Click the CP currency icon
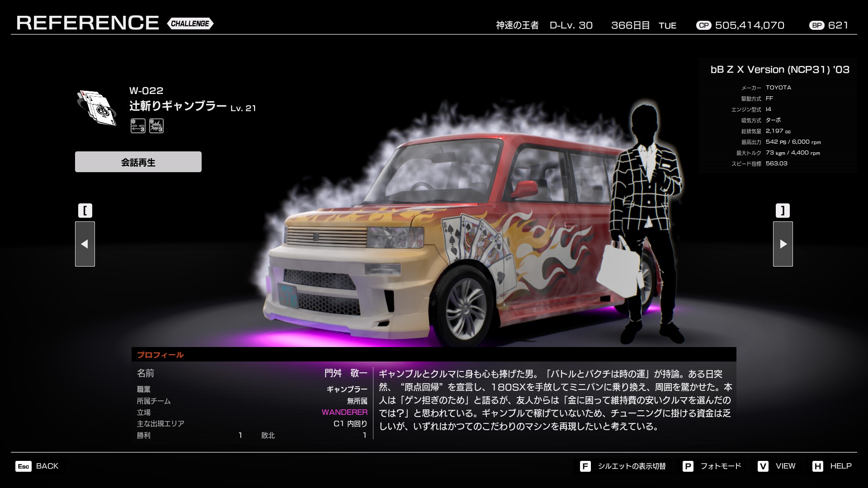This screenshot has width=868, height=488. [703, 25]
